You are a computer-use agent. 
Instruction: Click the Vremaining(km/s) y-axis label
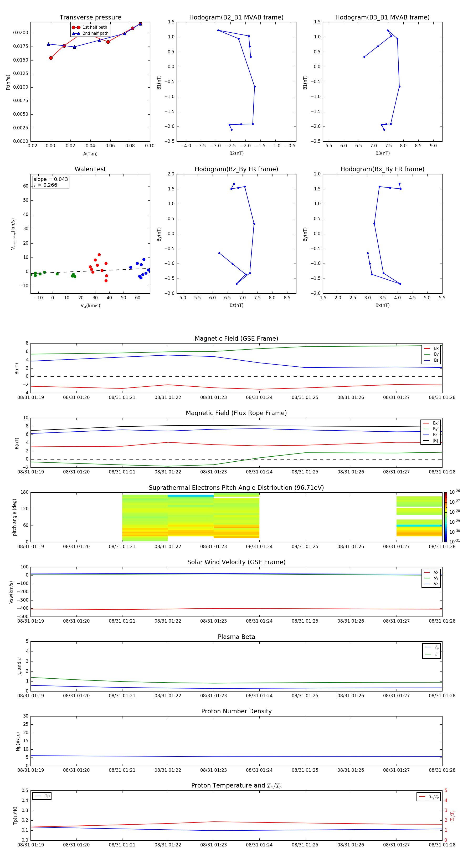click(13, 234)
